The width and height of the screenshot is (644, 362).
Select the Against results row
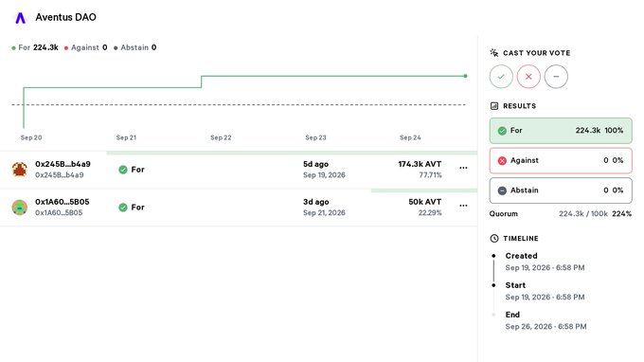[x=561, y=161]
